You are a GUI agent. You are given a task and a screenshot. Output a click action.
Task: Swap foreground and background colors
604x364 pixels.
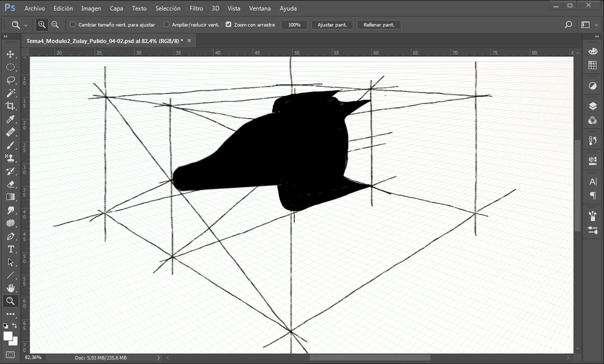click(15, 325)
